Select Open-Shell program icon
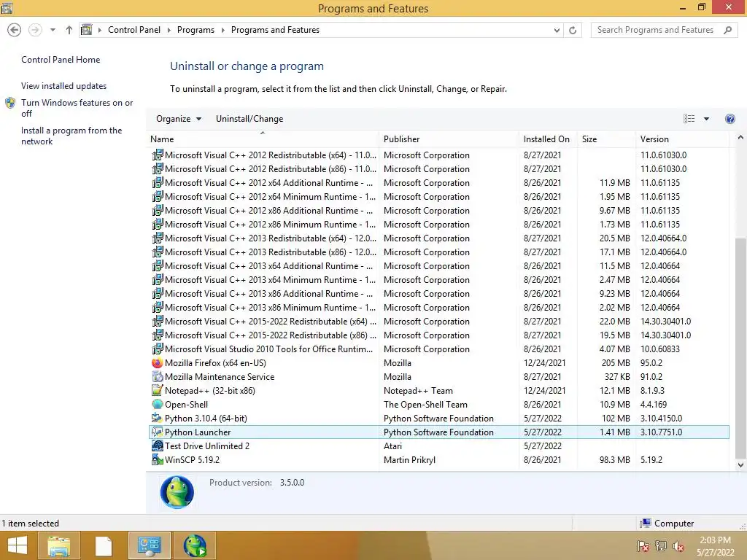This screenshot has height=560, width=747. coord(158,404)
